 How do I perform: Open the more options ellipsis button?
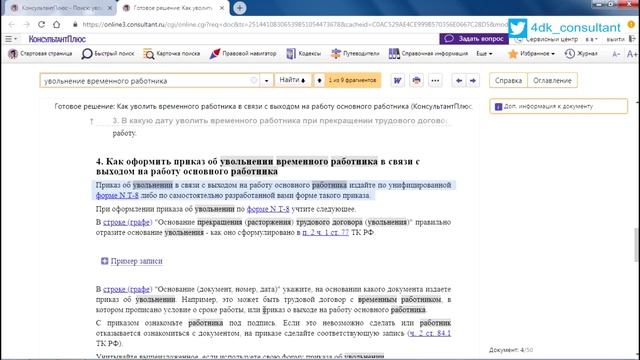coord(435,80)
